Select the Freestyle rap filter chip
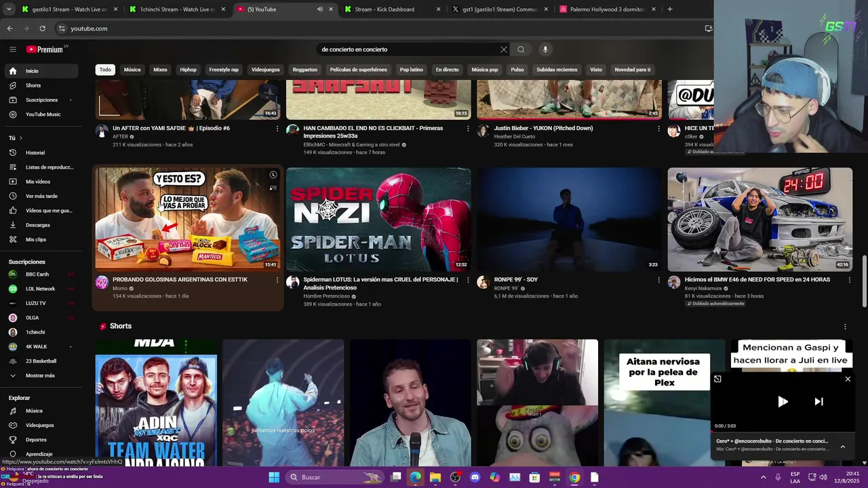Image resolution: width=868 pixels, height=488 pixels. click(x=224, y=70)
